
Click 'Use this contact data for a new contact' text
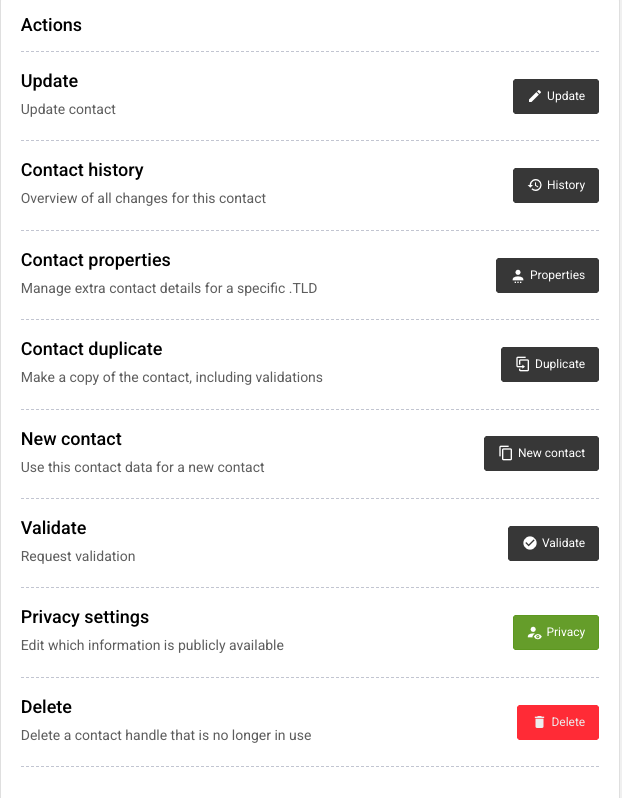pos(143,467)
